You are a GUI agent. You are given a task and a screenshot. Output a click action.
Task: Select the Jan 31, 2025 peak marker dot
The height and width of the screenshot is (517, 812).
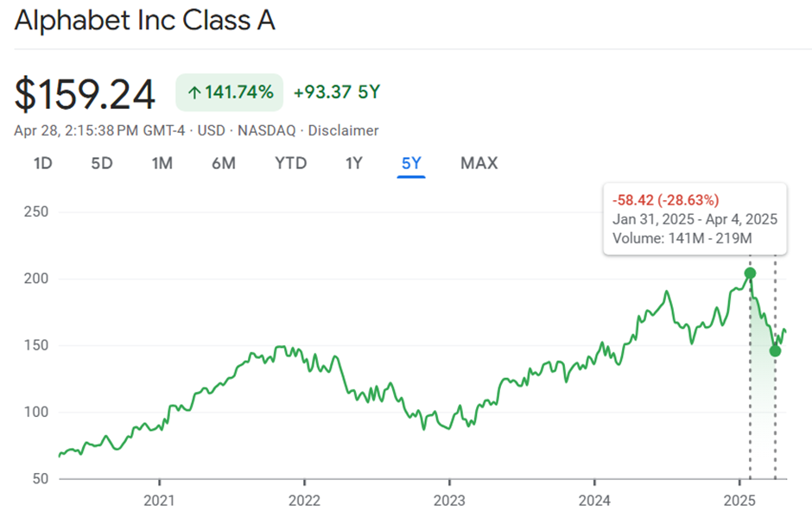pyautogui.click(x=750, y=274)
